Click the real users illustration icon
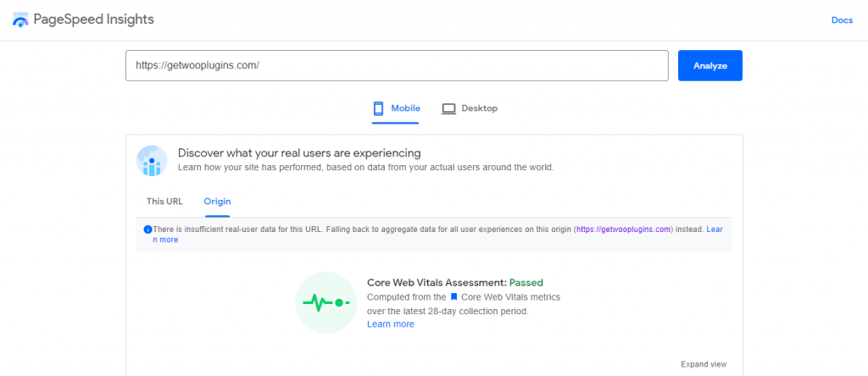868x376 pixels. pyautogui.click(x=152, y=161)
